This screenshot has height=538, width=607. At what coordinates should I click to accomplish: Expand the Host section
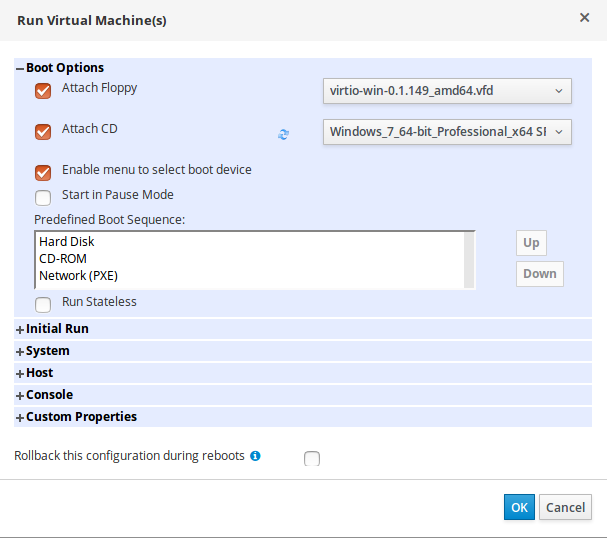38,373
